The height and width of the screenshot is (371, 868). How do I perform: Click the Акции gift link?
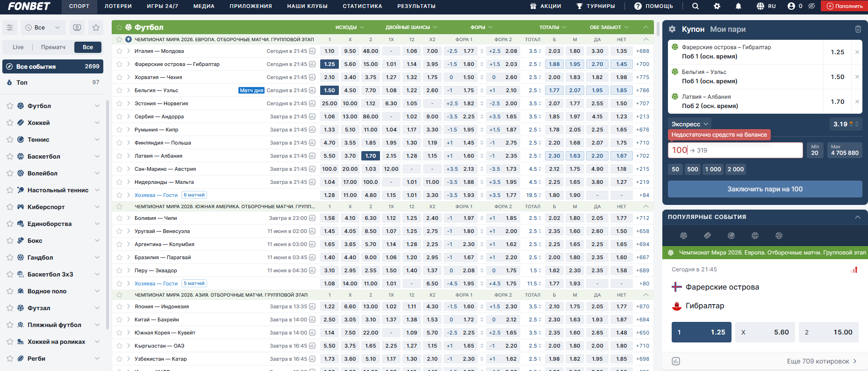[545, 6]
